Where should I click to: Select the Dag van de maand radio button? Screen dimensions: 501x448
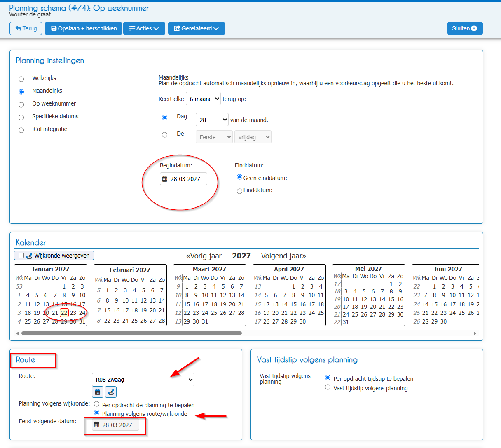click(x=164, y=117)
